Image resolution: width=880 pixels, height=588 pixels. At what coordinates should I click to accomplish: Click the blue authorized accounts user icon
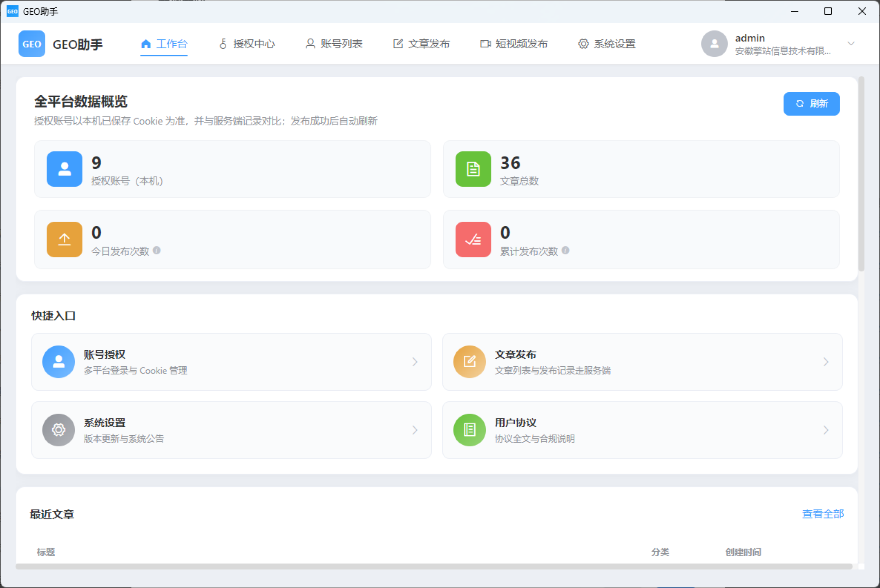[x=65, y=169]
